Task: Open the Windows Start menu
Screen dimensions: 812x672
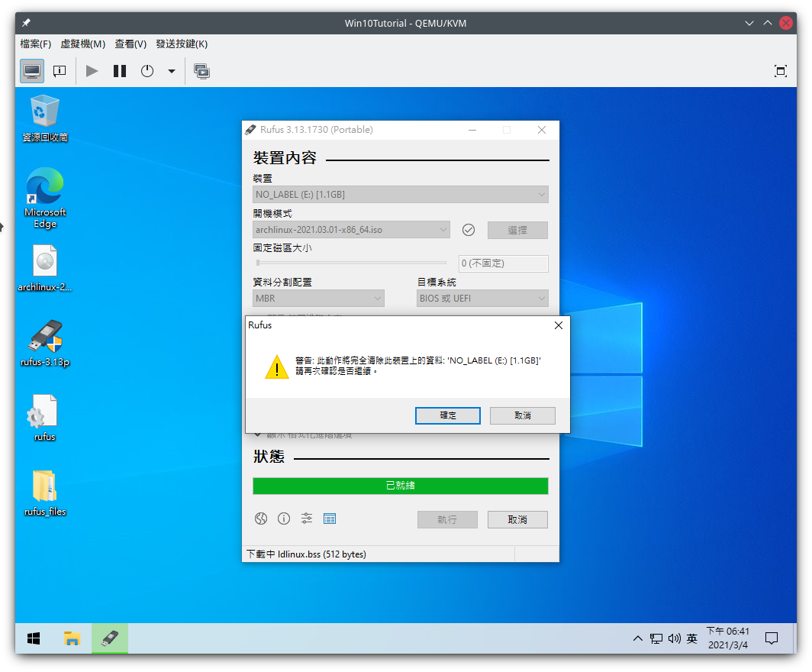Action: (34, 639)
